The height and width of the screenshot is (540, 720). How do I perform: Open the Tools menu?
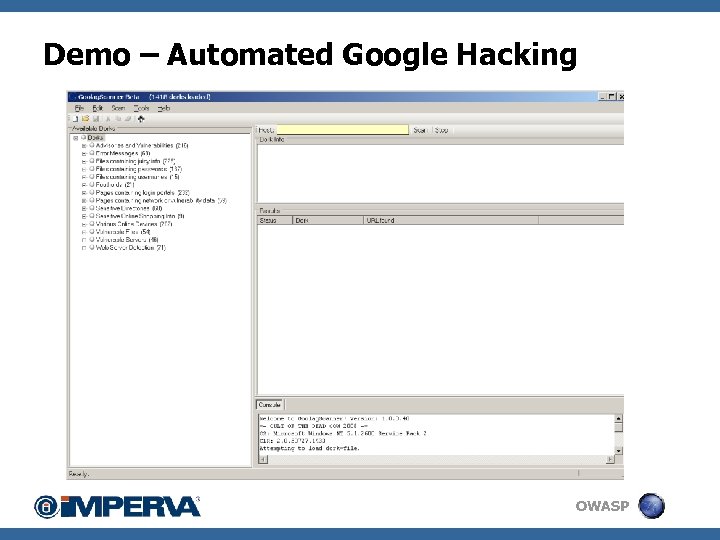[x=141, y=108]
